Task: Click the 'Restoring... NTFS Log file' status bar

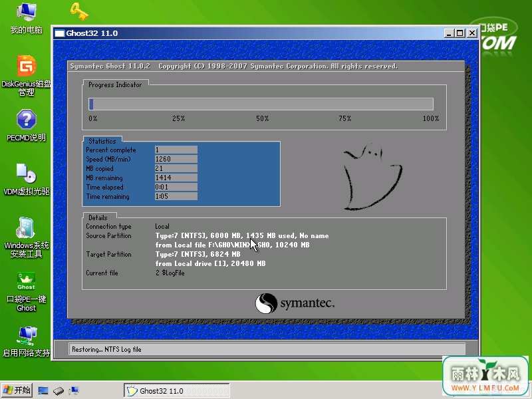Action: [x=267, y=349]
